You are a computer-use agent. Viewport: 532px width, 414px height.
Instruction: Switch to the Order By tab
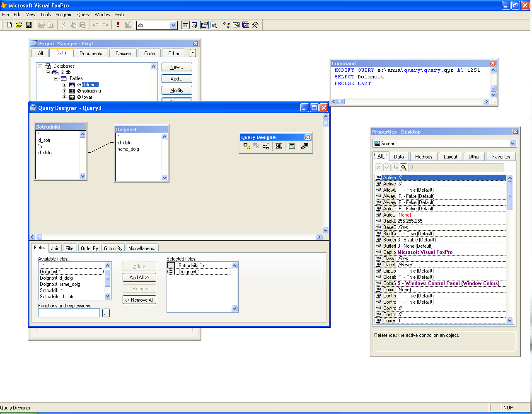click(89, 248)
